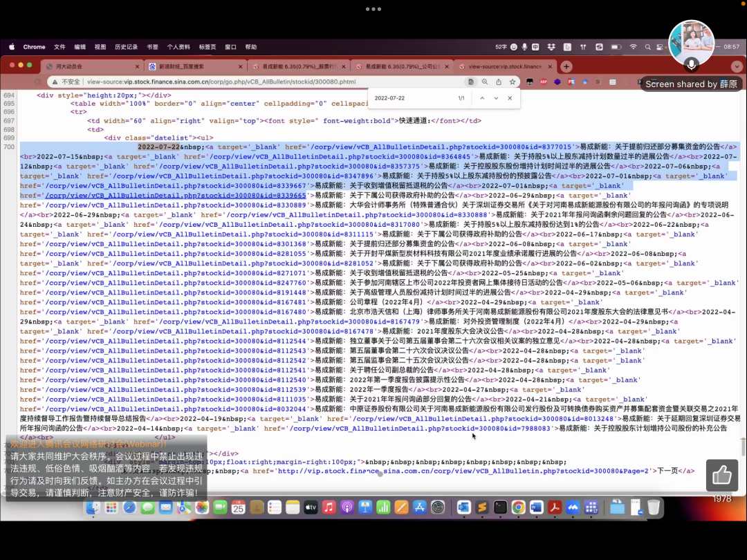The height and width of the screenshot is (560, 747).
Task: Open Keynote from the Dock
Action: click(x=365, y=507)
